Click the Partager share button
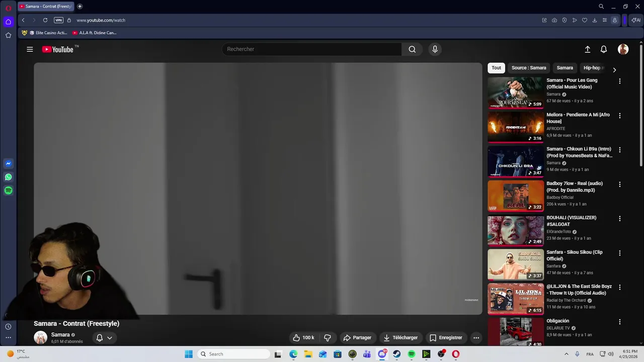The image size is (644, 362). tap(357, 338)
